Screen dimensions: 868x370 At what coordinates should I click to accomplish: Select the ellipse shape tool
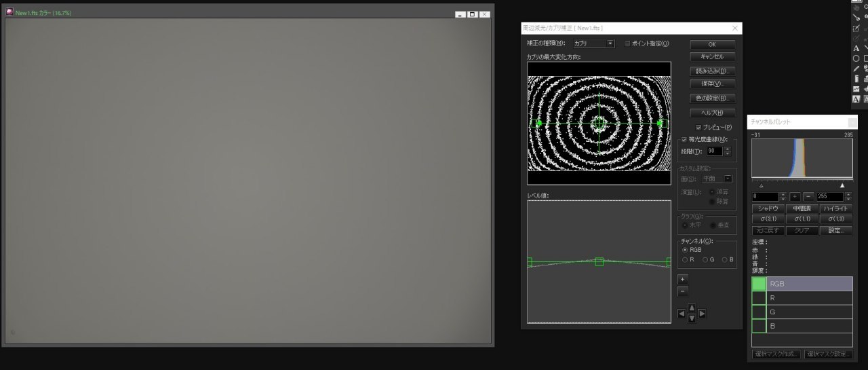[x=856, y=58]
